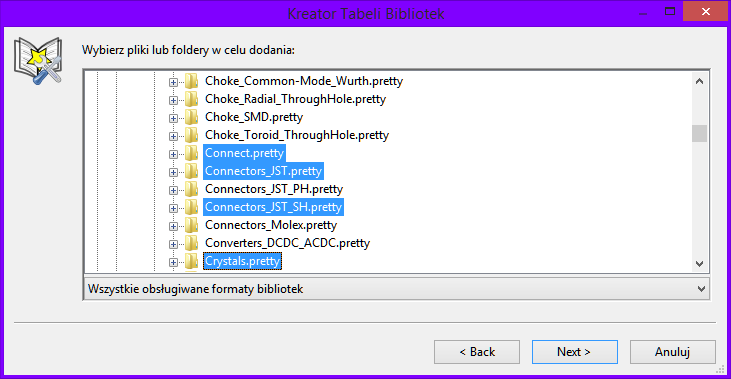The width and height of the screenshot is (731, 379).
Task: Expand the Connectors_JST.pretty tree node
Action: click(173, 172)
